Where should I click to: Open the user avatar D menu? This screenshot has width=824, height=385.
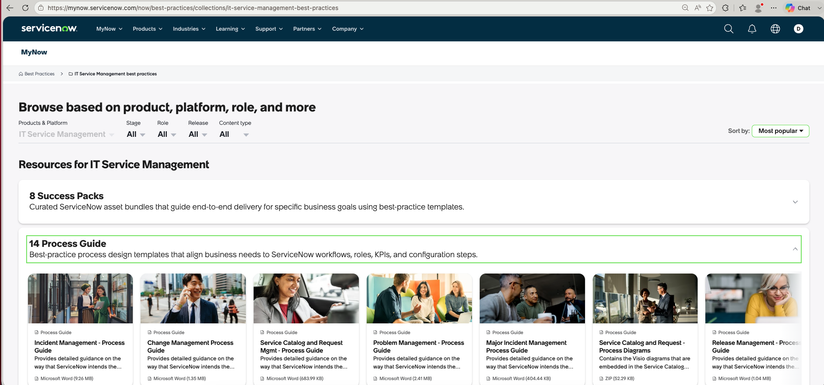[798, 29]
